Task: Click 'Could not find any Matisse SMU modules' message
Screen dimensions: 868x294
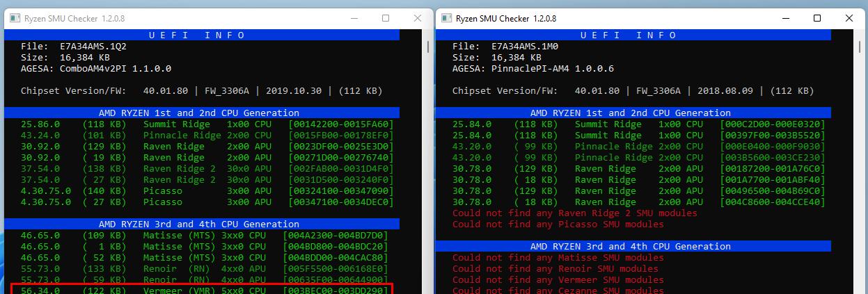Action: (x=558, y=258)
